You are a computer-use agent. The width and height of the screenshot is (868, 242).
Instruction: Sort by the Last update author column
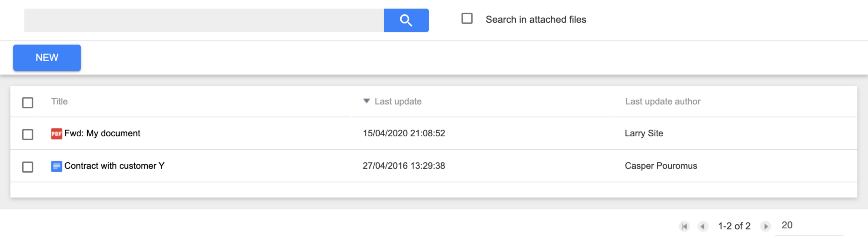click(x=662, y=102)
